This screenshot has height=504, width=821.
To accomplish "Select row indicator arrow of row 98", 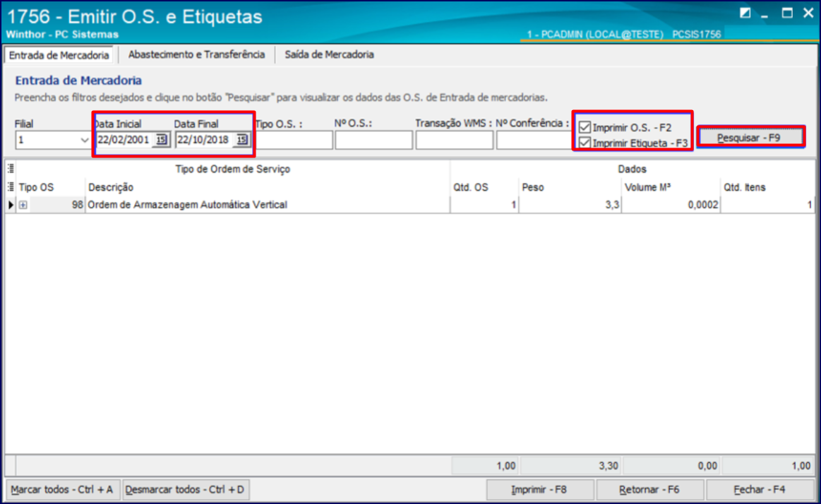I will click(11, 205).
